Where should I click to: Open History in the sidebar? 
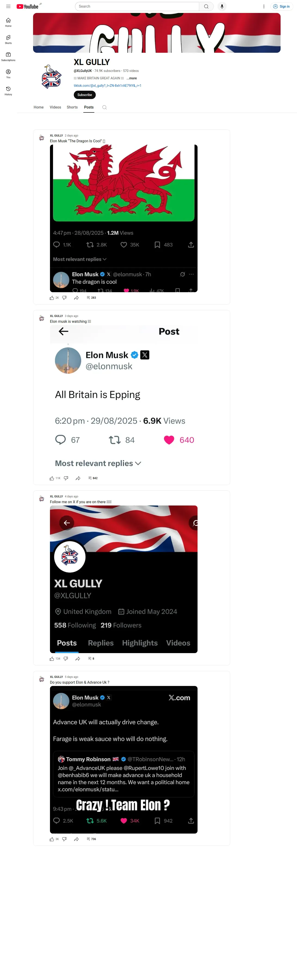[8, 90]
